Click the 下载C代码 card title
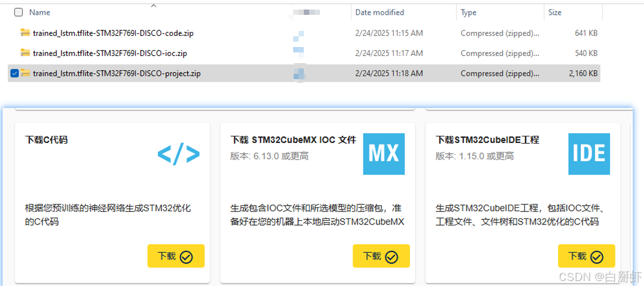The width and height of the screenshot is (644, 287). (x=46, y=140)
